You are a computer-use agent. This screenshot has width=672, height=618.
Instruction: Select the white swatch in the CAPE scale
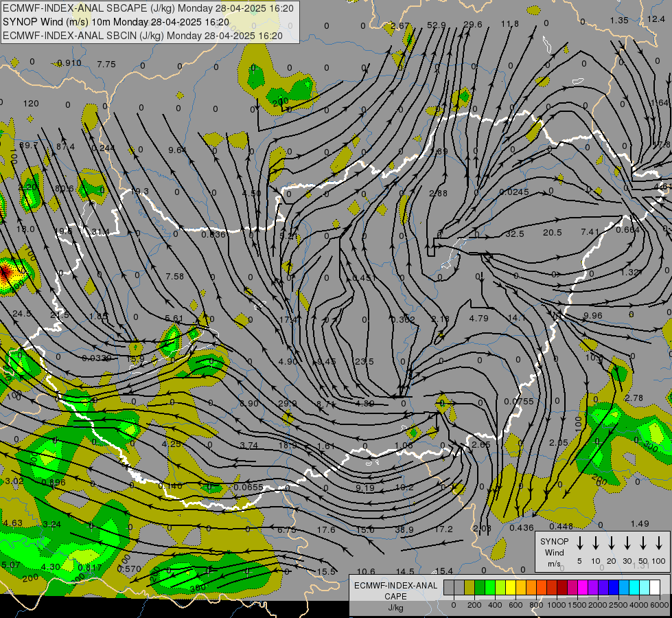(655, 588)
